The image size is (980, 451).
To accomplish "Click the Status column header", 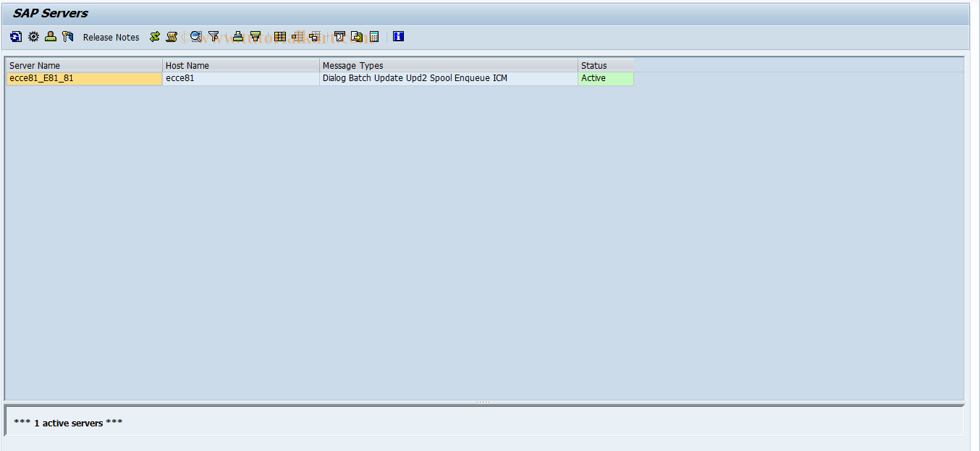I will click(606, 65).
